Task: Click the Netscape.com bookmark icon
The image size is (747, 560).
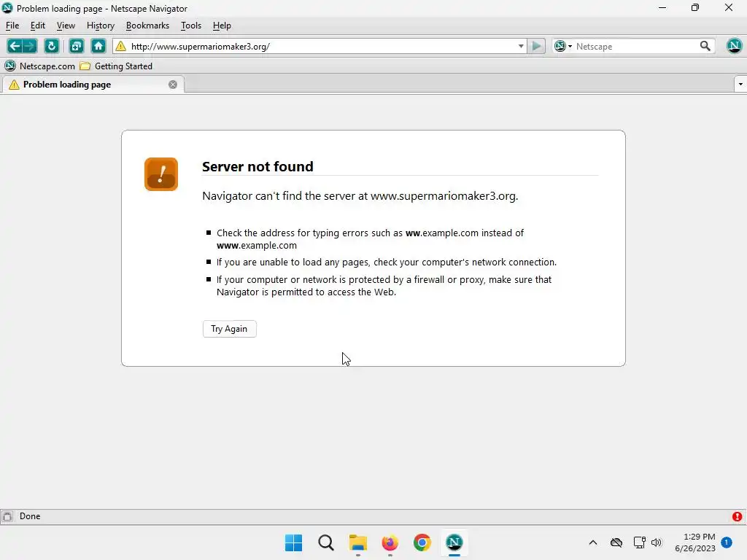Action: [x=10, y=66]
